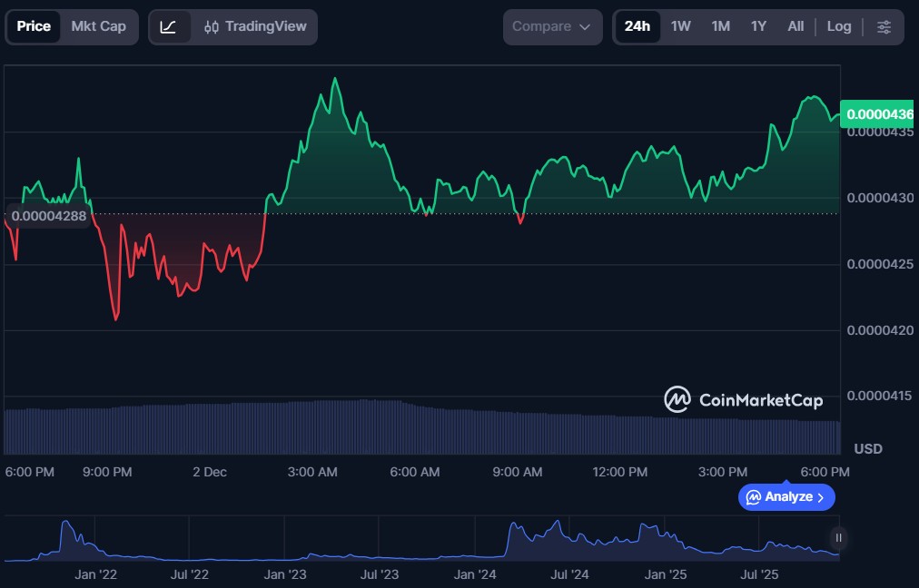Click the 0.00004288 opening price marker

(x=49, y=216)
